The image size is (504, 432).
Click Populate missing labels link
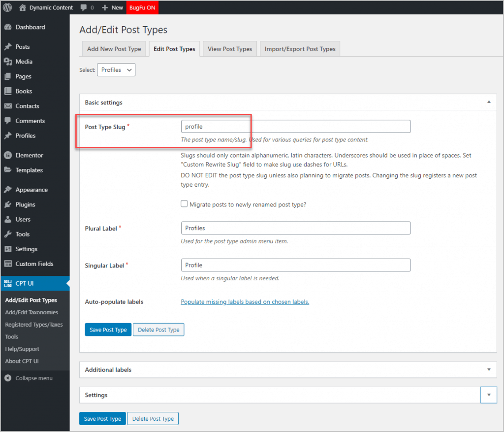[x=245, y=301]
